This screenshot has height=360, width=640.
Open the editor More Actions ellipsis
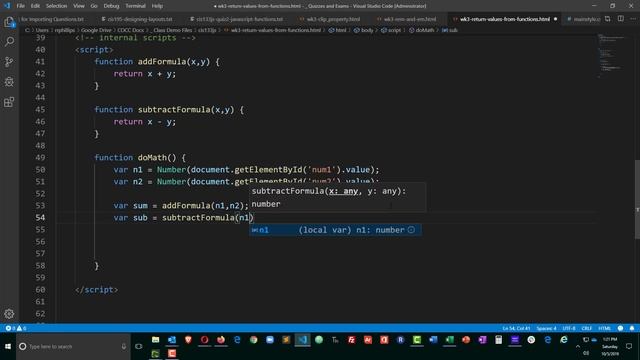(633, 19)
